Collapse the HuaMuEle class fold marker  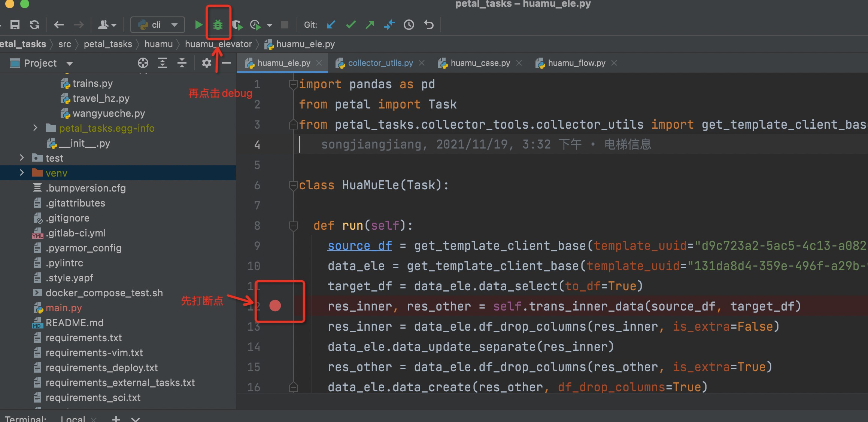click(x=293, y=185)
